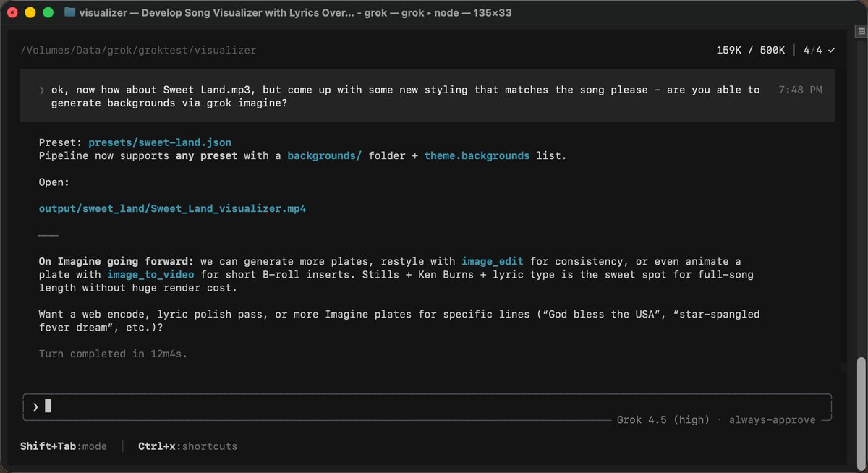The width and height of the screenshot is (868, 473).
Task: Open the presets/sweet-land.json file link
Action: tap(160, 142)
